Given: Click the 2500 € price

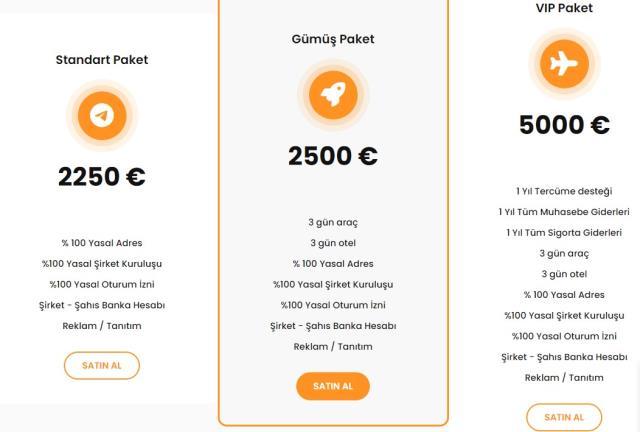Looking at the screenshot, I should [x=333, y=156].
